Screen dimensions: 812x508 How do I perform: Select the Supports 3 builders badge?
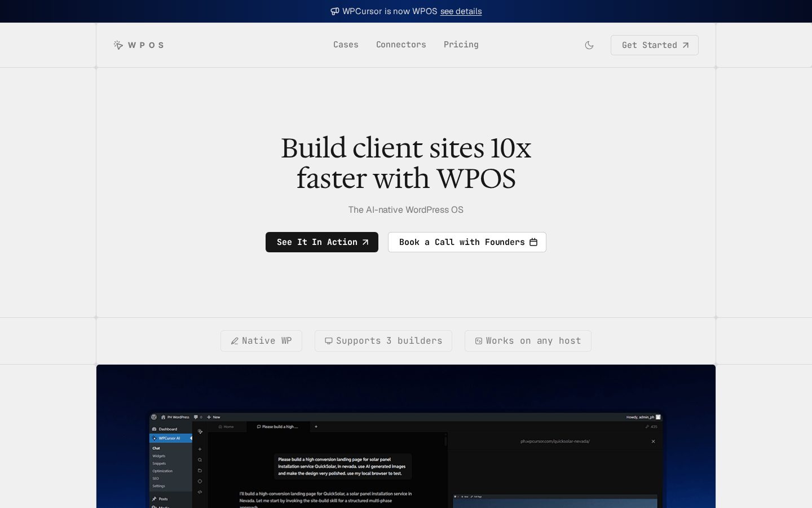383,341
